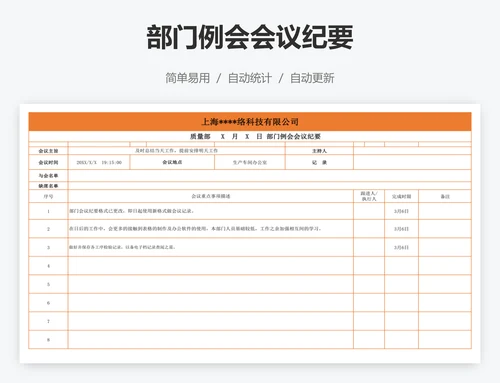Click the 会议时间 label cell
Image resolution: width=500 pixels, height=383 pixels.
pyautogui.click(x=48, y=162)
